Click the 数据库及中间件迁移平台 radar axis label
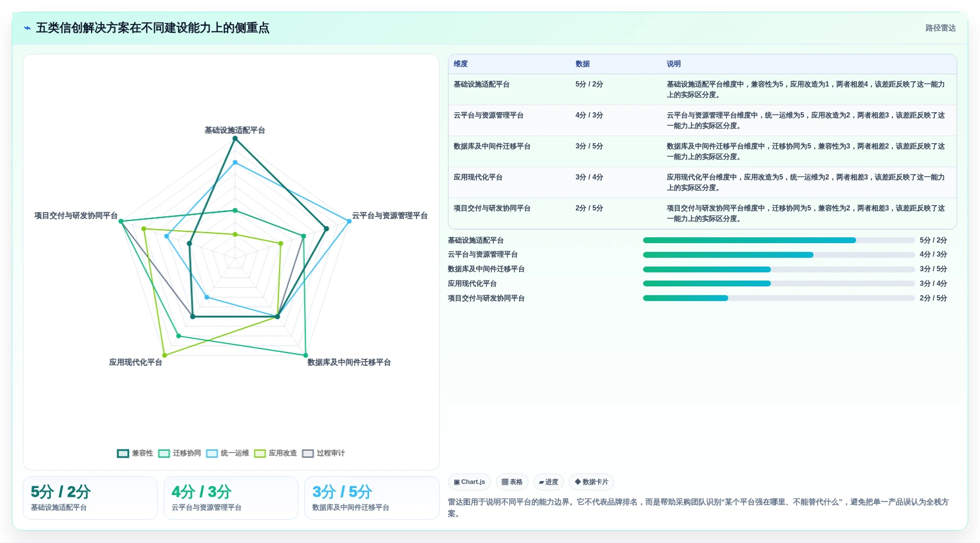The image size is (980, 543). click(x=349, y=362)
